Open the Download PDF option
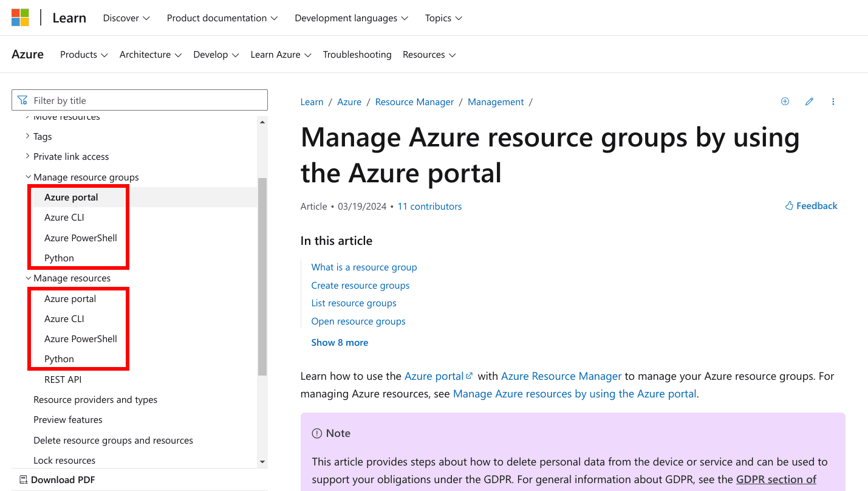Image resolution: width=868 pixels, height=491 pixels. click(x=57, y=479)
